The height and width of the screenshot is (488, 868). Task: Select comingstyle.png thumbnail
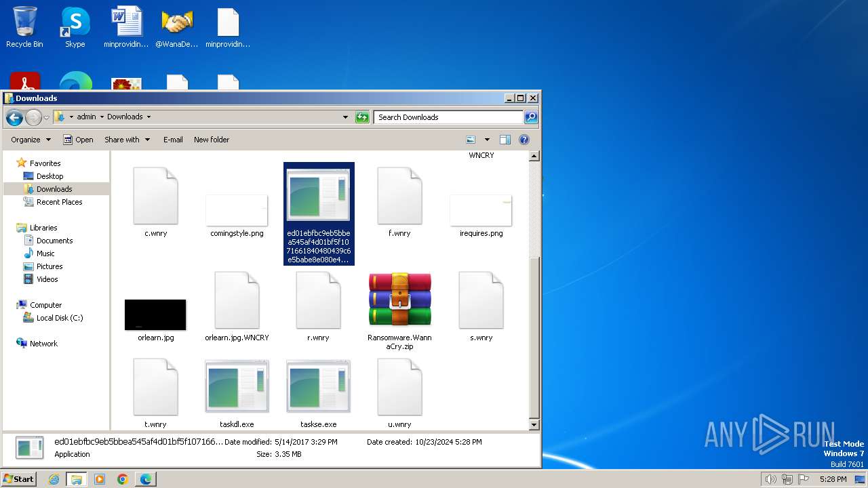tap(237, 216)
